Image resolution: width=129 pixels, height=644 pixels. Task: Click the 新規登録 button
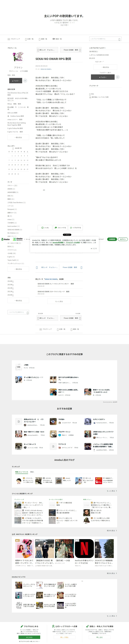(x=112, y=239)
